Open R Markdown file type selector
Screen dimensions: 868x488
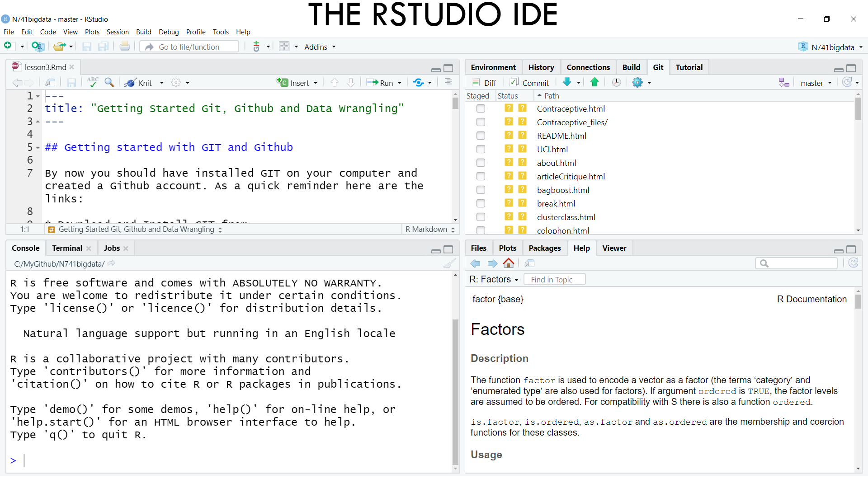[x=430, y=229]
